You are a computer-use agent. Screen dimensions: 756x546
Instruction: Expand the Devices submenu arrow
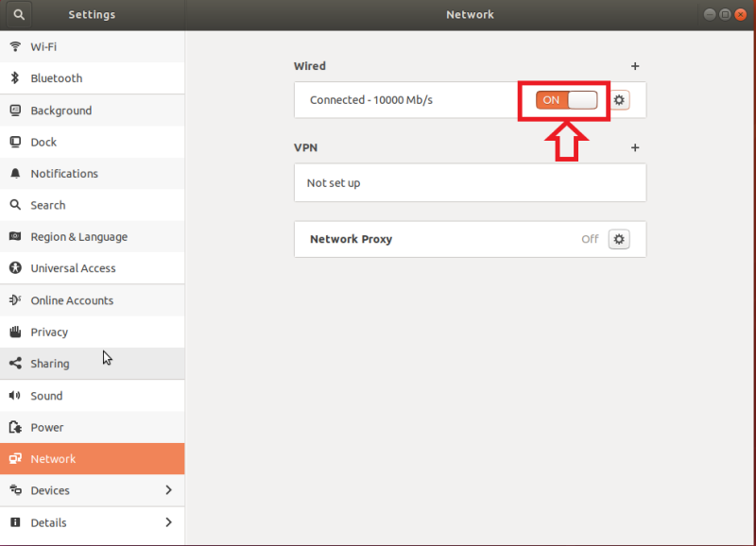pos(168,490)
